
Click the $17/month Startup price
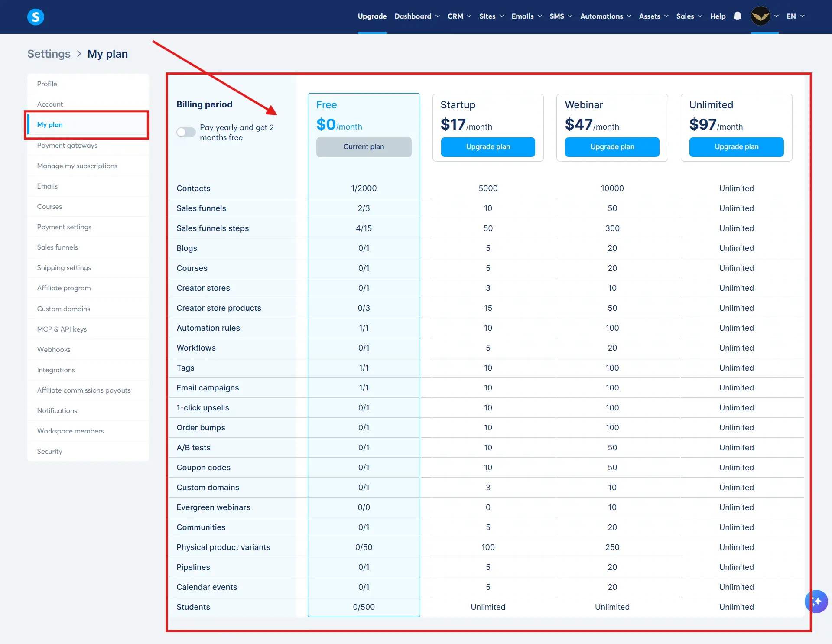[x=466, y=125]
